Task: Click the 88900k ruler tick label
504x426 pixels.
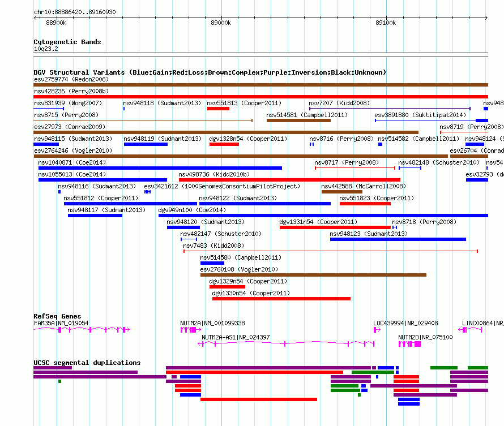Action: click(56, 23)
